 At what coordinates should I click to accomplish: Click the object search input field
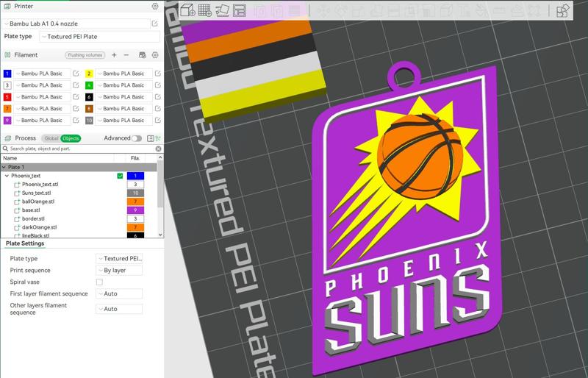81,149
